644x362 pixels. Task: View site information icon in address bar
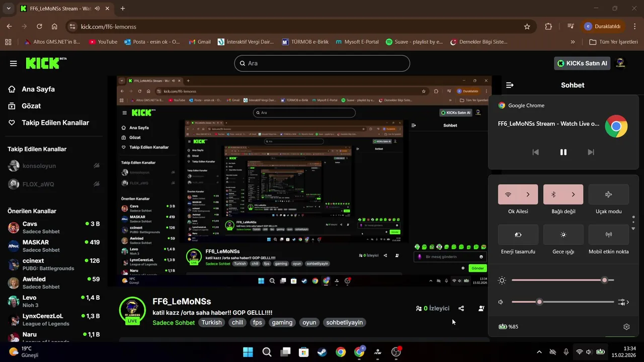72,26
